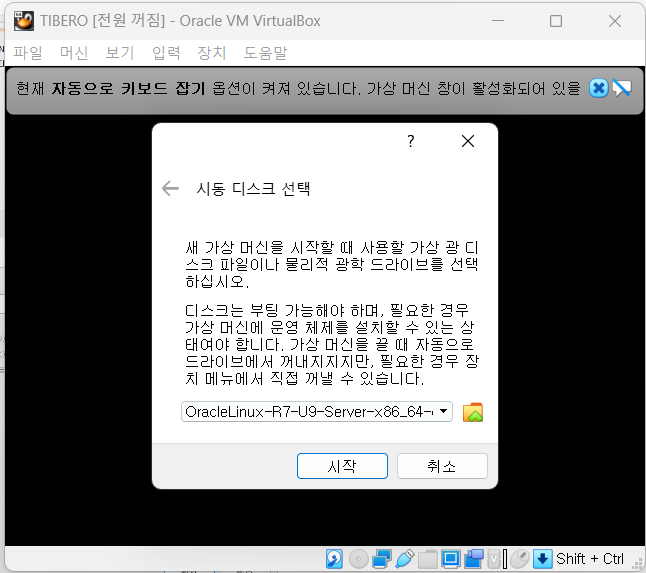Open the 도움말 menu
The image size is (646, 573).
(x=265, y=53)
